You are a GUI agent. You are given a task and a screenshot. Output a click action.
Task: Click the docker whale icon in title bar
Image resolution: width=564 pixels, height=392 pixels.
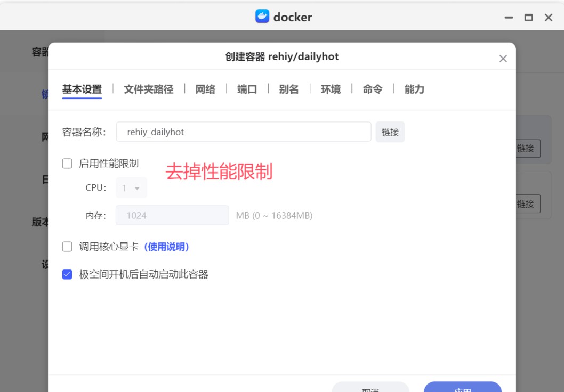[x=262, y=17]
